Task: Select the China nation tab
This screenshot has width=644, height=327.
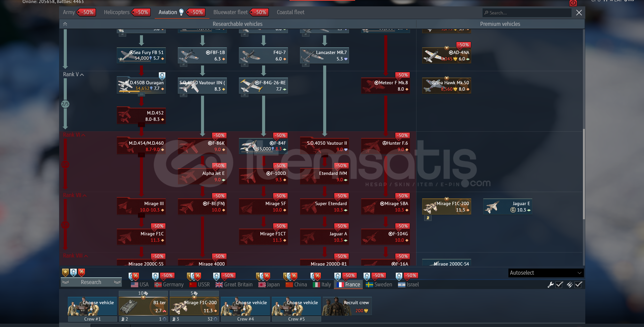Action: point(296,284)
